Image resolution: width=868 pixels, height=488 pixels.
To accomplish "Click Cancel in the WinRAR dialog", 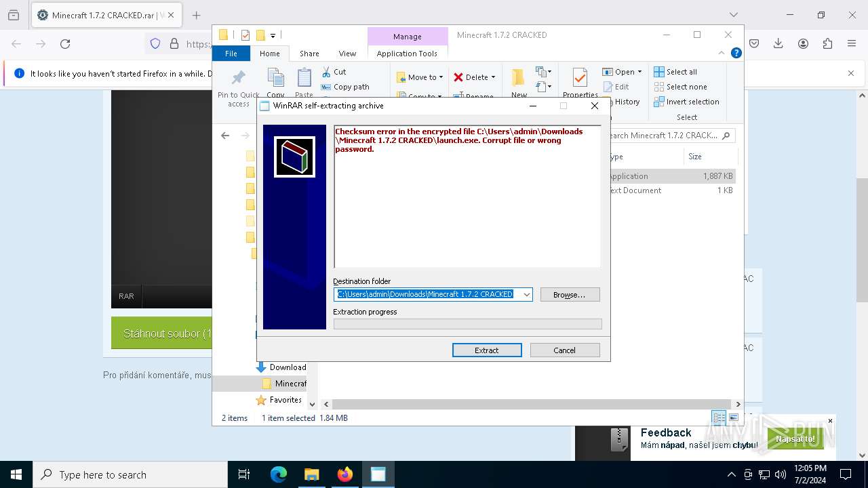I will click(x=565, y=350).
